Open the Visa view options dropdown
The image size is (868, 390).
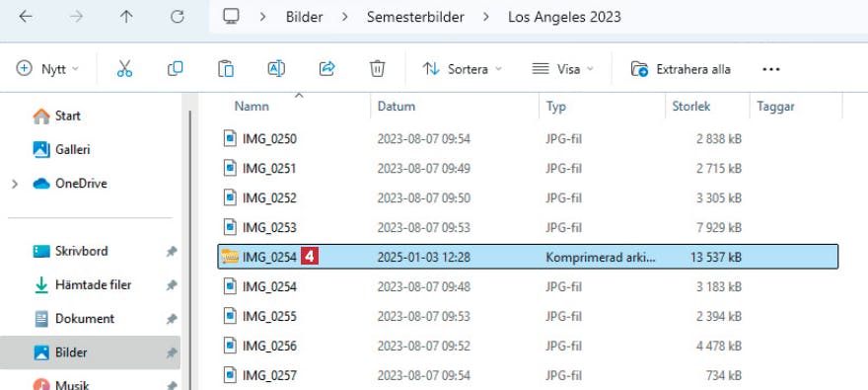point(562,69)
